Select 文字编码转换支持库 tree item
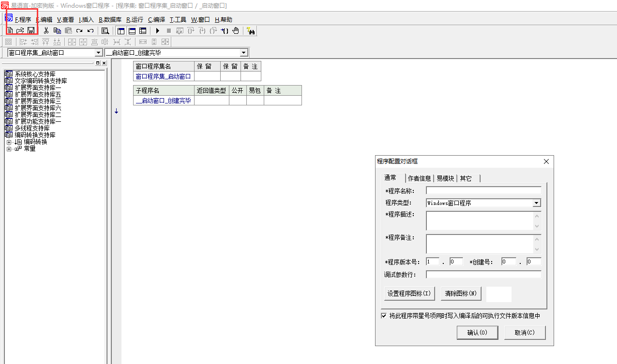Viewport: 617px width, 364px height. [x=41, y=81]
